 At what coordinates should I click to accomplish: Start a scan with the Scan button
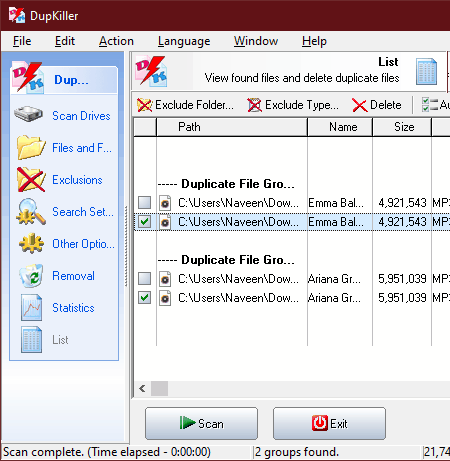coord(201,423)
